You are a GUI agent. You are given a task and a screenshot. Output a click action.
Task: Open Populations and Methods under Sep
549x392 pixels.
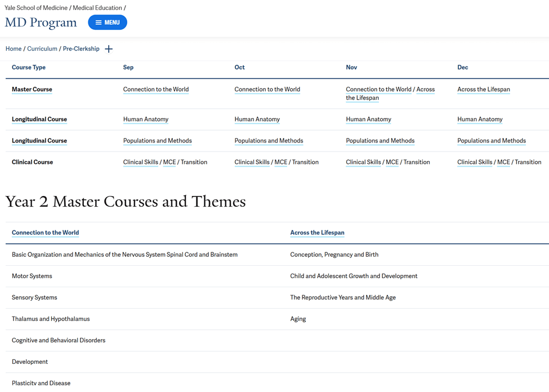click(158, 140)
